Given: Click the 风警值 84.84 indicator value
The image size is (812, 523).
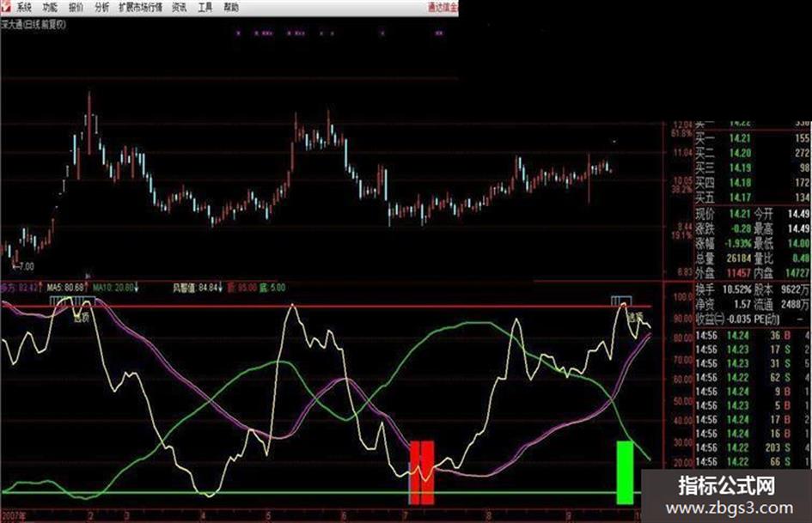Looking at the screenshot, I should pos(198,288).
